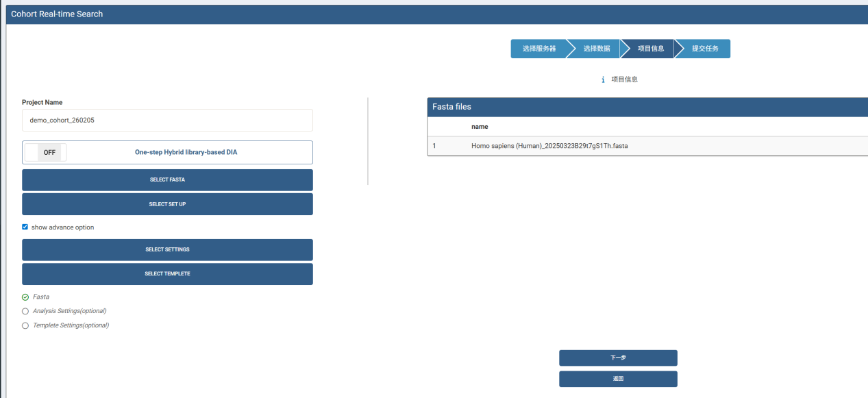Viewport: 868px width, 398px height.
Task: Go to the 选择数据 step
Action: (596, 49)
